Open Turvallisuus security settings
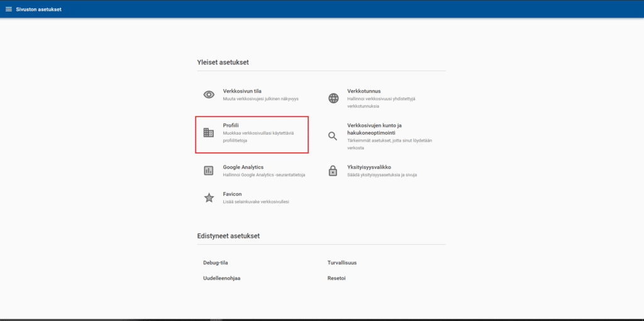 342,262
